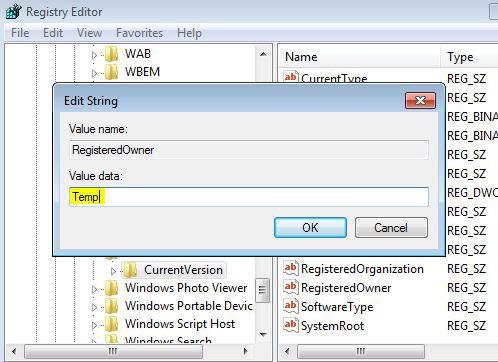Image resolution: width=498 pixels, height=362 pixels.
Task: Click the Windows Portable Devices folder icon
Action: click(111, 306)
